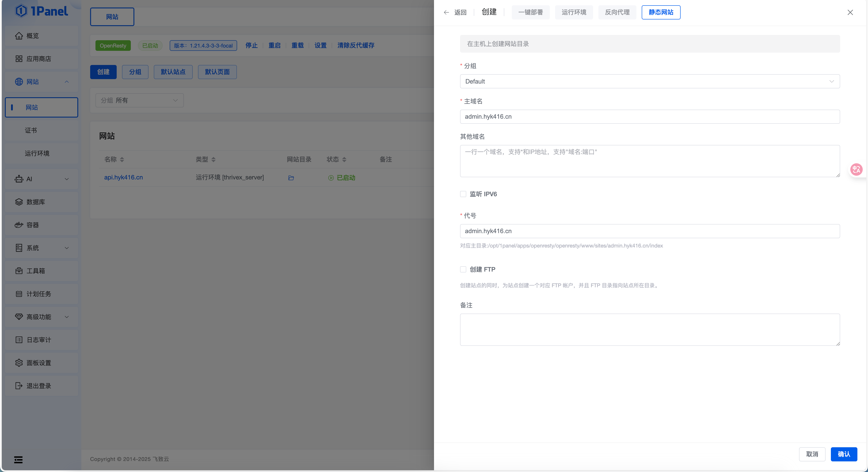868x472 pixels.
Task: Sort by 名称 column arrows
Action: 122,159
